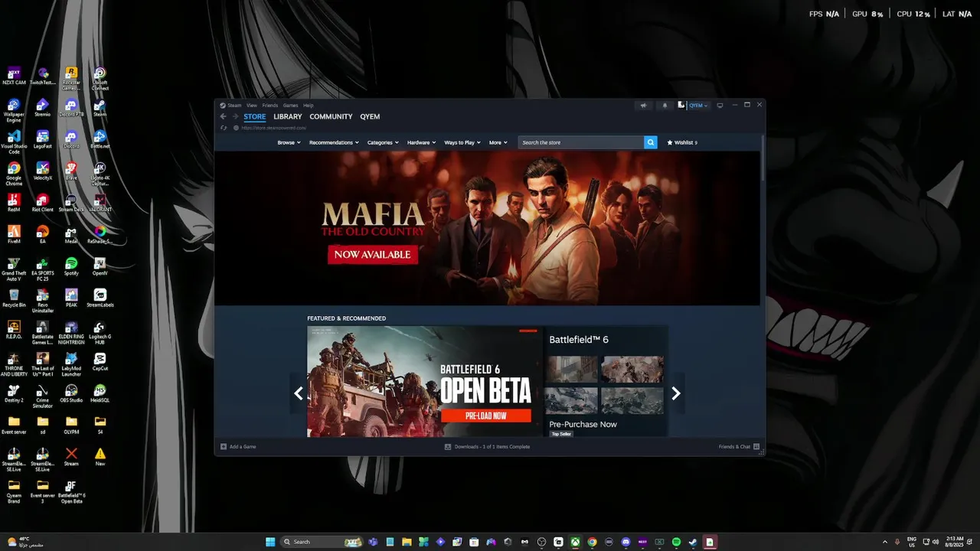Open the Help menu in Steam
Image resolution: width=980 pixels, height=551 pixels.
click(308, 106)
